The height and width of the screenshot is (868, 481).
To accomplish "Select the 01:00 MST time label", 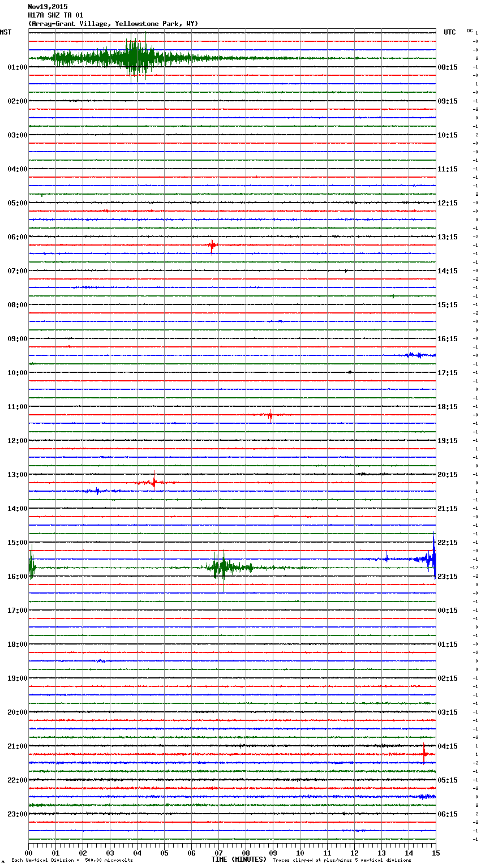I will [18, 67].
